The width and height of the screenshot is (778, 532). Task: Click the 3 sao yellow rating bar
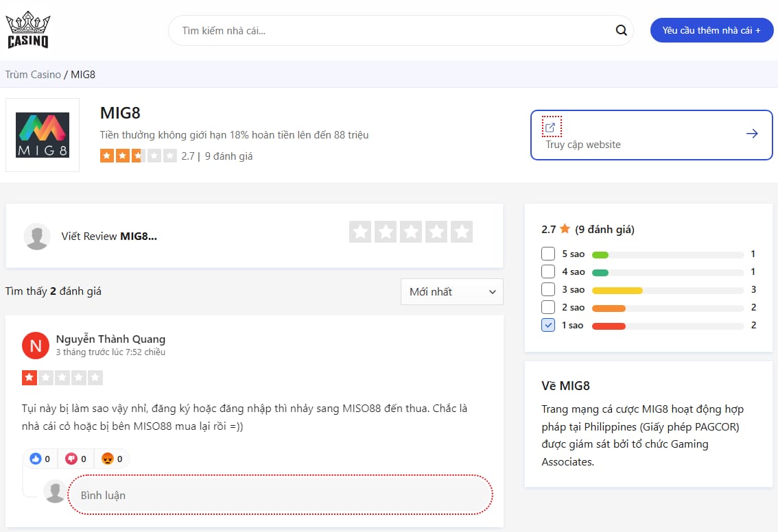pyautogui.click(x=668, y=290)
